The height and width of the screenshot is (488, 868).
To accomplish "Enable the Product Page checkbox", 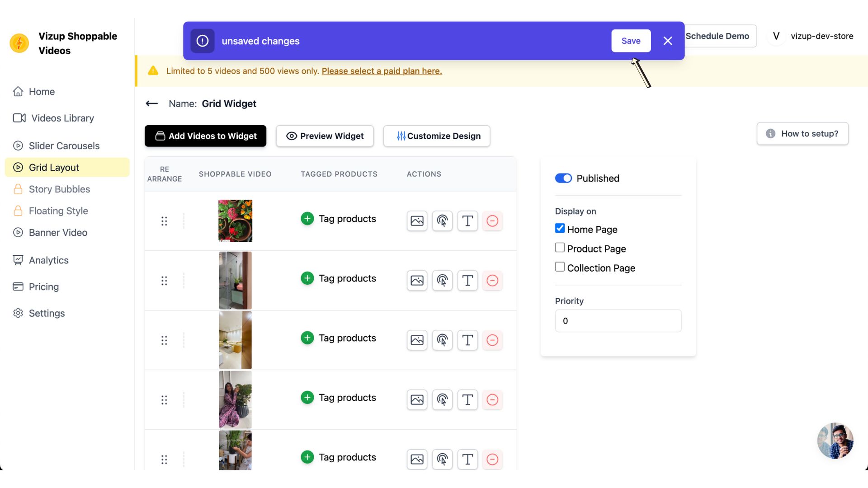I will click(560, 248).
